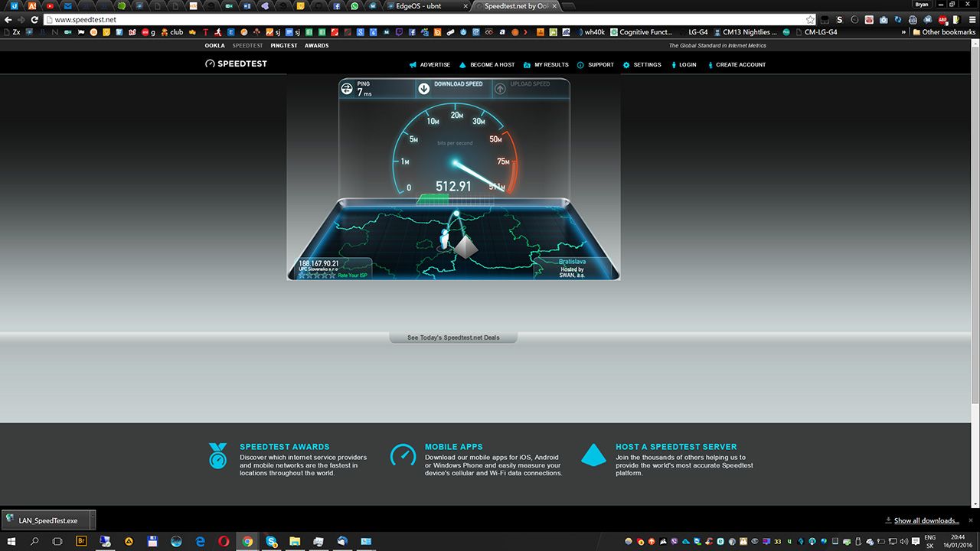Click the Show all downloads link

[926, 520]
